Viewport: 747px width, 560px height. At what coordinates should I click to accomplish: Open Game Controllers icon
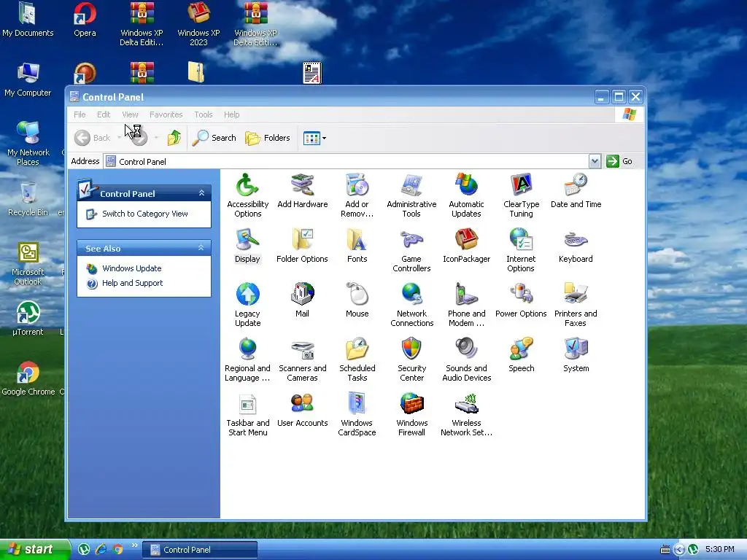pyautogui.click(x=411, y=249)
